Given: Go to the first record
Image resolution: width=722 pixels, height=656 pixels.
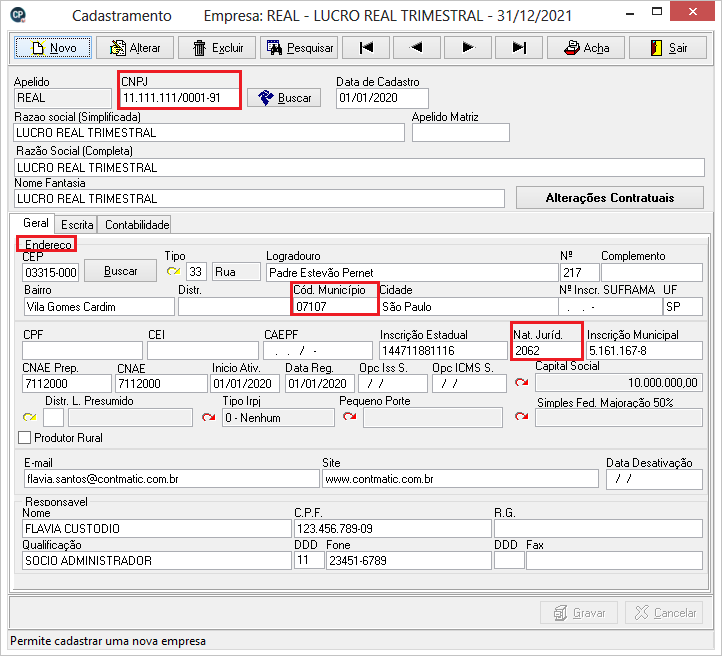Looking at the screenshot, I should click(366, 48).
